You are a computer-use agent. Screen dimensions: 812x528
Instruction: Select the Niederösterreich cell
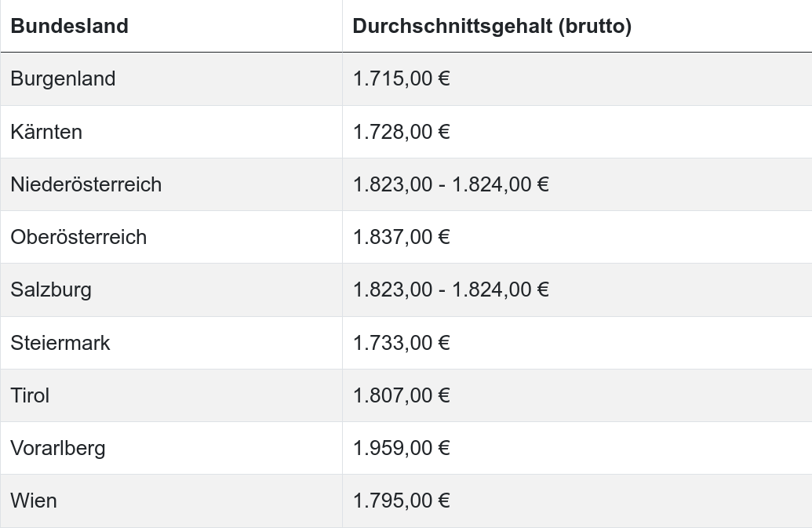[x=86, y=184]
